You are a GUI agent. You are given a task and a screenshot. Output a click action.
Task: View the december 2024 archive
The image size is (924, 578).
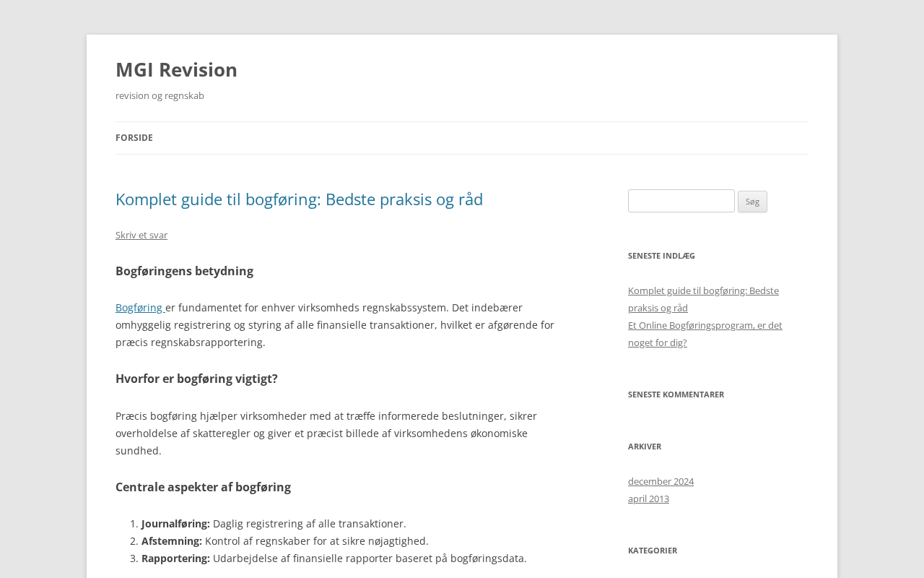pyautogui.click(x=661, y=481)
